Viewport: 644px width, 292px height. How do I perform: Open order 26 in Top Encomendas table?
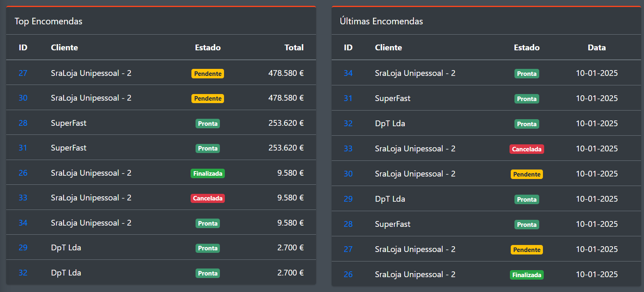click(x=23, y=173)
